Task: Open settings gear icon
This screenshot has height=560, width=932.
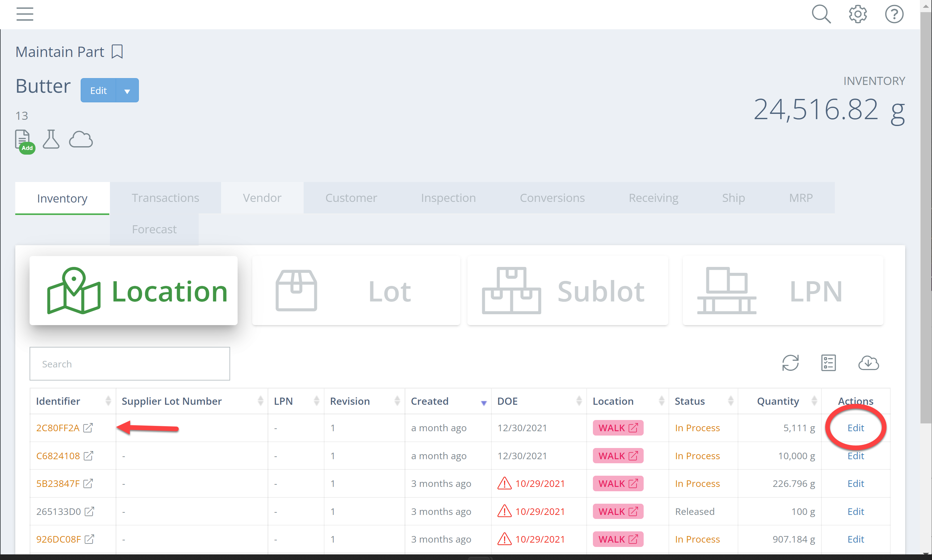Action: 858,14
